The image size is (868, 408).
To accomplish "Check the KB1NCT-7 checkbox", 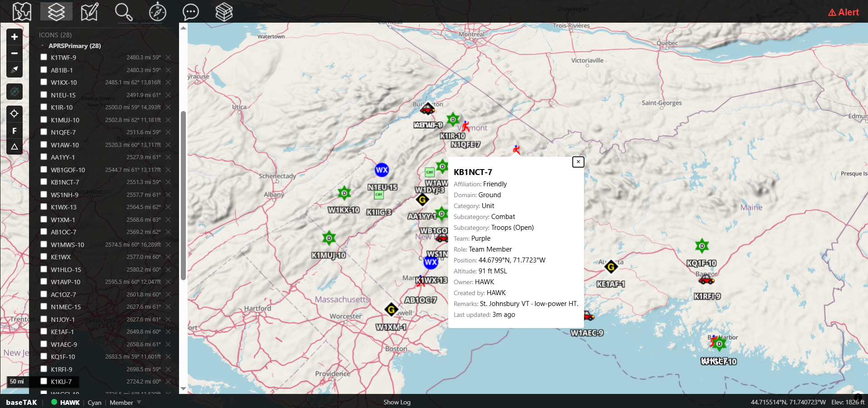I will [x=44, y=182].
